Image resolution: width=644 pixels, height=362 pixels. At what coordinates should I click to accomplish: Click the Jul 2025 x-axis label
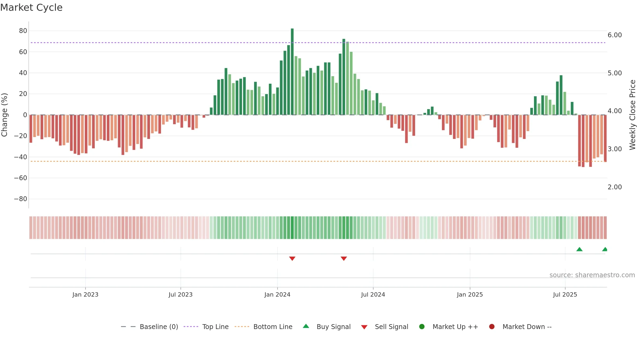click(565, 294)
